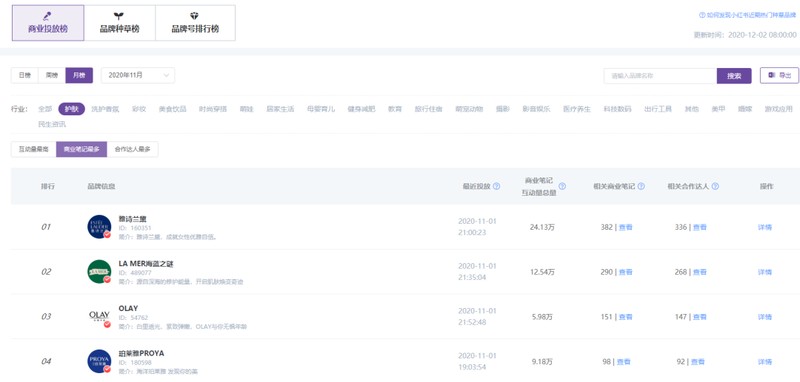
Task: Open the 2020年11月 month dropdown
Action: tap(138, 75)
